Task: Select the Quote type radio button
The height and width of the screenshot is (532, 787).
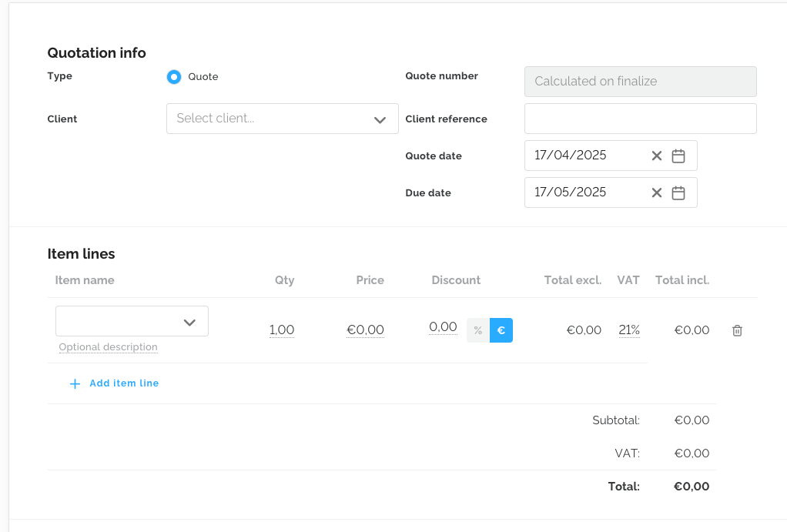Action: (174, 77)
